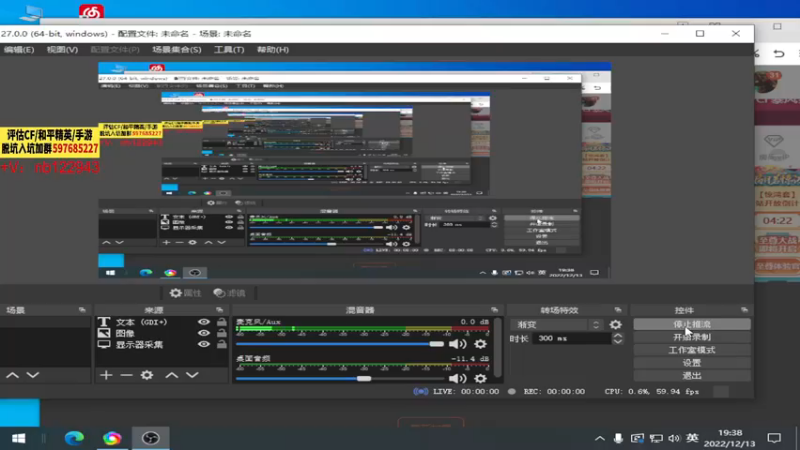Open the 工具(T) menu
The width and height of the screenshot is (800, 450).
229,49
